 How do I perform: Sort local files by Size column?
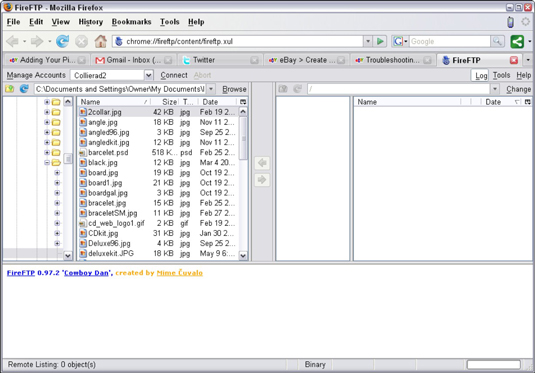[165, 102]
